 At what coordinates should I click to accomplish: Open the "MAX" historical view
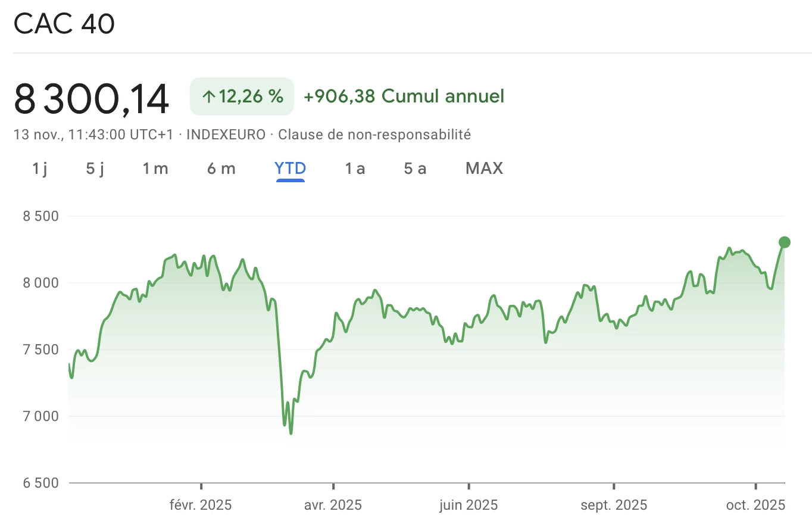[483, 169]
